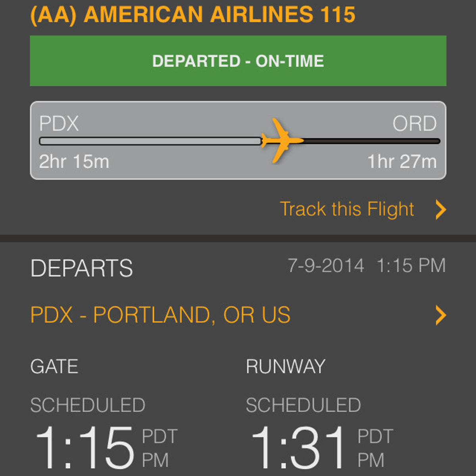Click the PDX airport code label
Screen dimensions: 476x476
(x=59, y=123)
